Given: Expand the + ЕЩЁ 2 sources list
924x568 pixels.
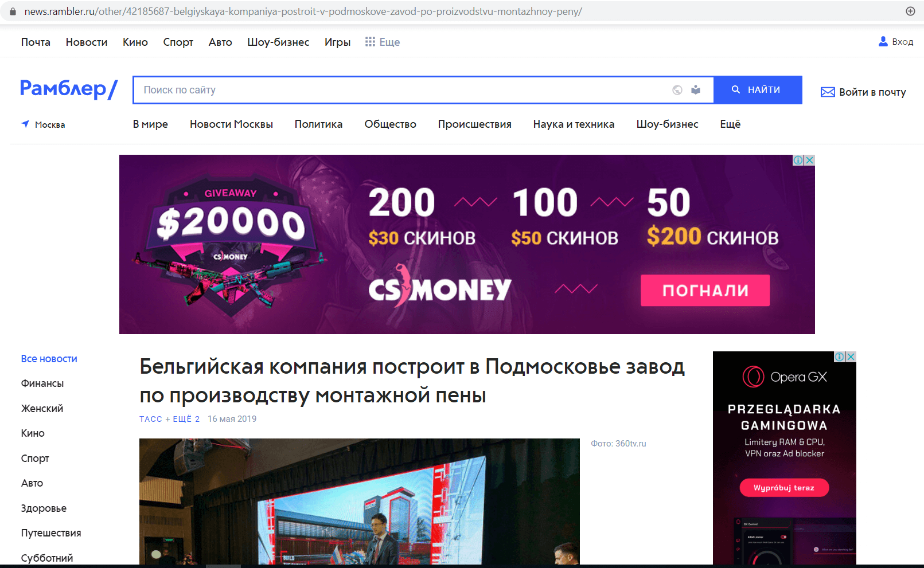Looking at the screenshot, I should coord(182,419).
